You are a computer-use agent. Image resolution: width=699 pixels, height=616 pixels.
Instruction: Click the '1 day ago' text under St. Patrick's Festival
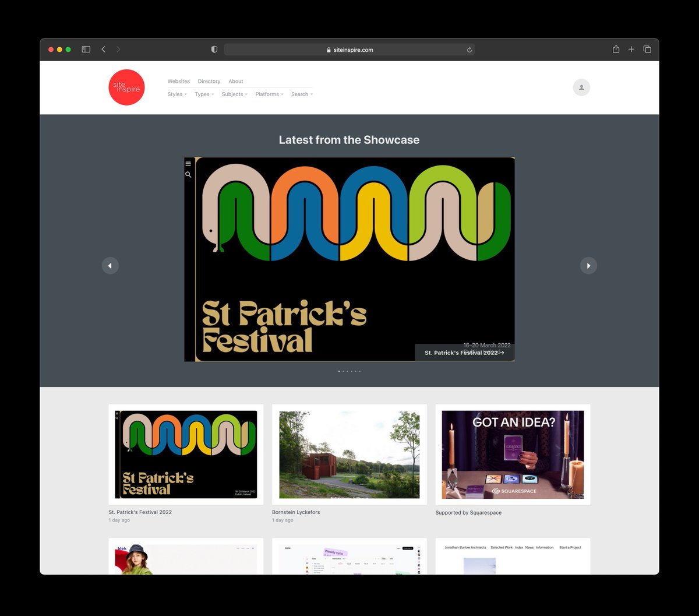(x=119, y=520)
